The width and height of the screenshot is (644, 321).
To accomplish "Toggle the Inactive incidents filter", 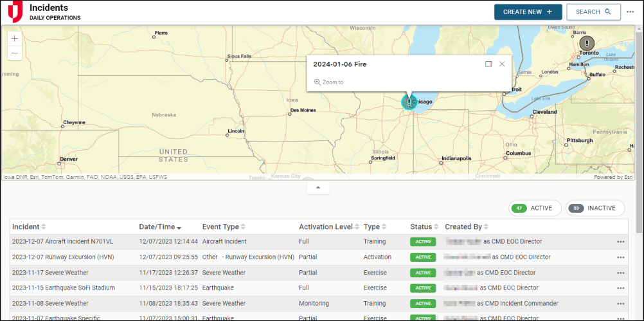I will point(595,208).
